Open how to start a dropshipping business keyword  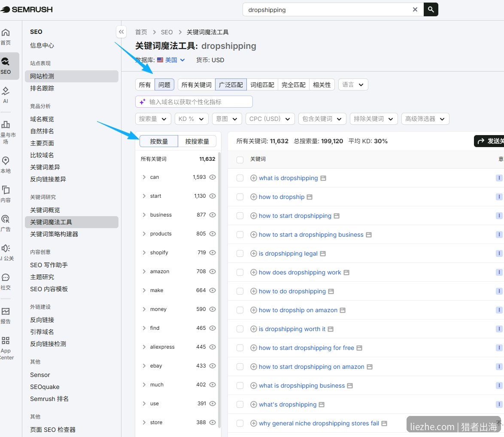click(311, 235)
